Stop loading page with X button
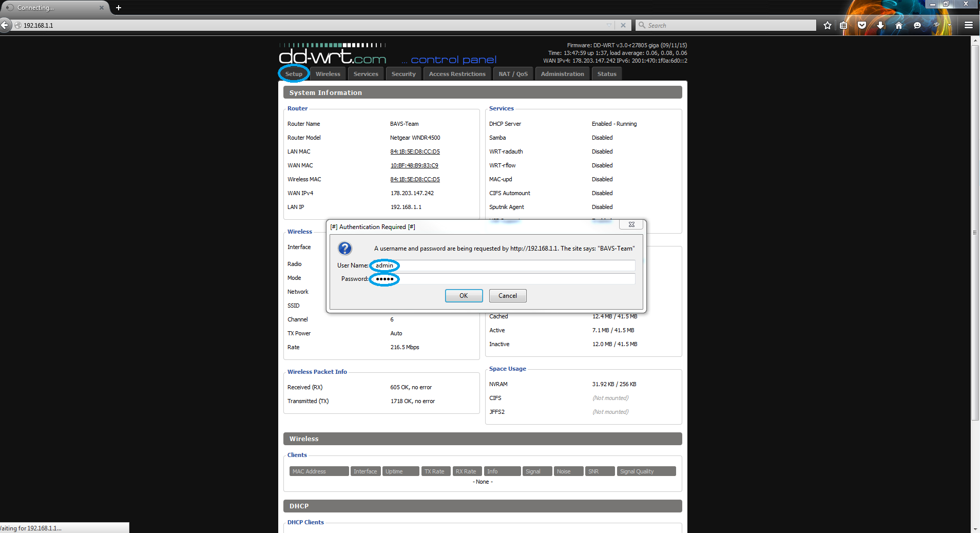The width and height of the screenshot is (980, 533). coord(623,25)
